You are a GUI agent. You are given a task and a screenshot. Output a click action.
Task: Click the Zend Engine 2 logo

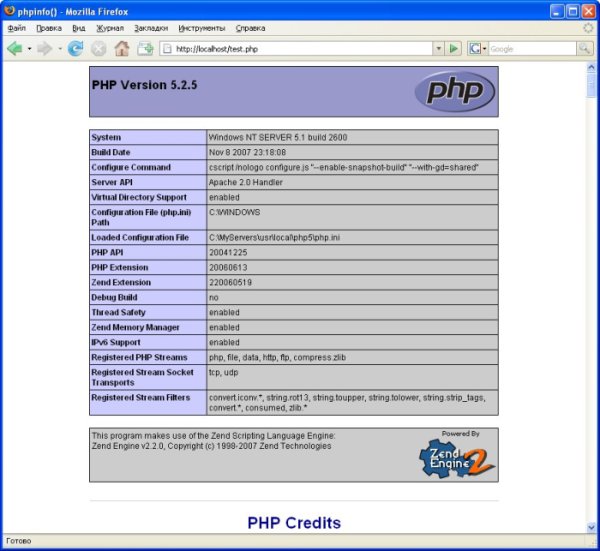[x=457, y=458]
